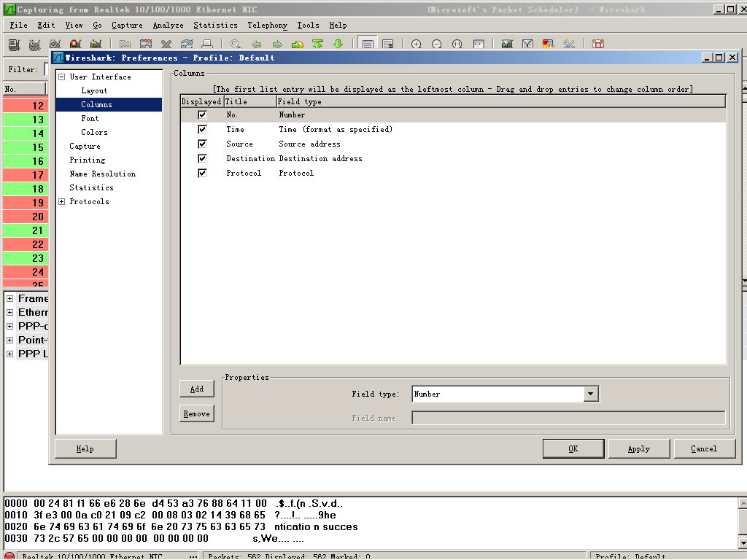
Task: Zoom in toolbar icon
Action: point(417,44)
